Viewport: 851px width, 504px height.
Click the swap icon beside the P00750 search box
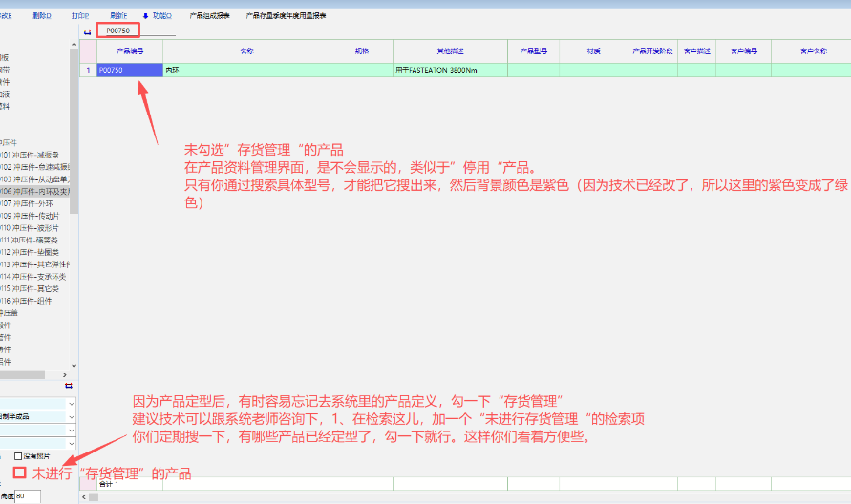coord(88,31)
